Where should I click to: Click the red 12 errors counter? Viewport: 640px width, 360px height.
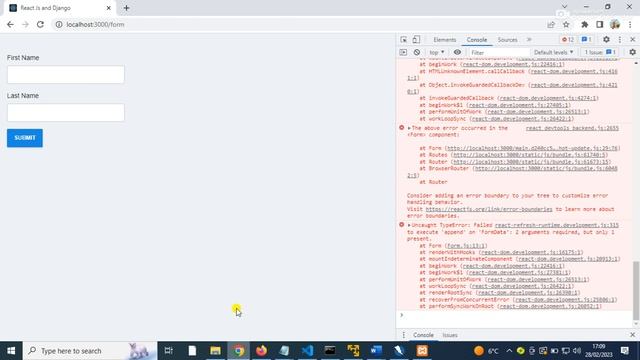point(568,40)
